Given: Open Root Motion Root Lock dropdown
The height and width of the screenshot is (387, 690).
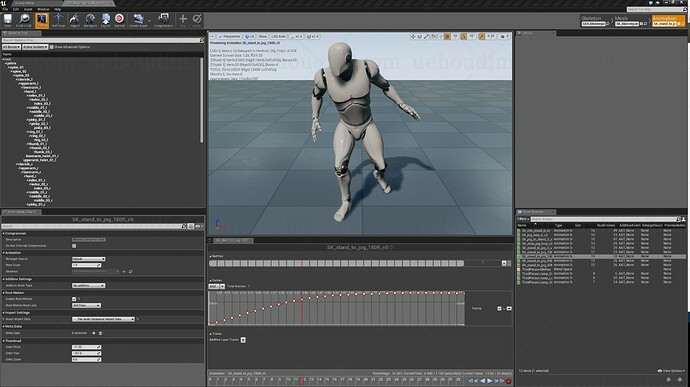Looking at the screenshot, I should (x=86, y=305).
